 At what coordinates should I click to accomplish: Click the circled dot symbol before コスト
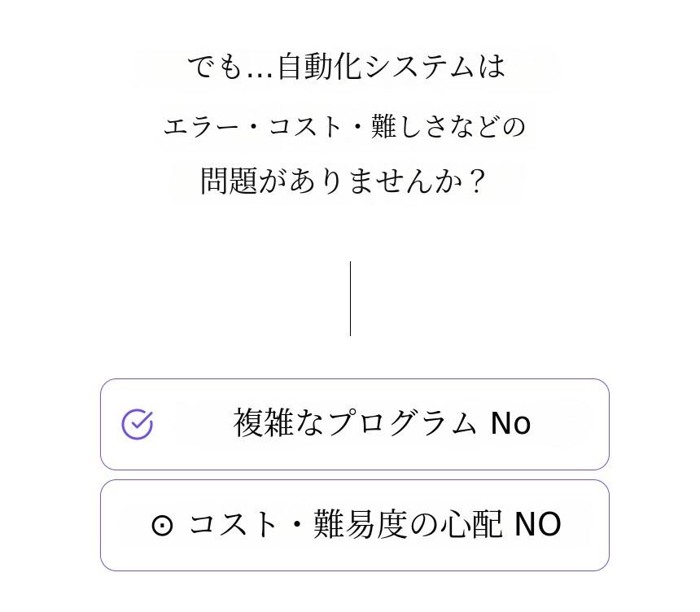click(162, 526)
